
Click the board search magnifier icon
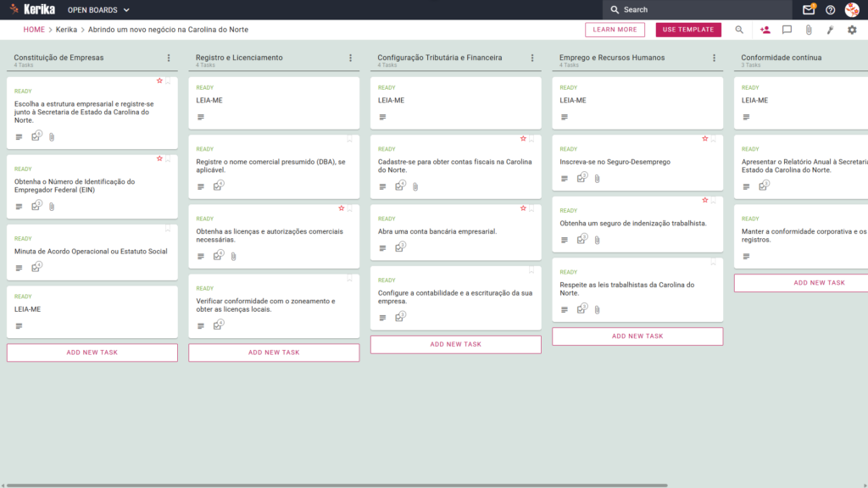tap(739, 30)
